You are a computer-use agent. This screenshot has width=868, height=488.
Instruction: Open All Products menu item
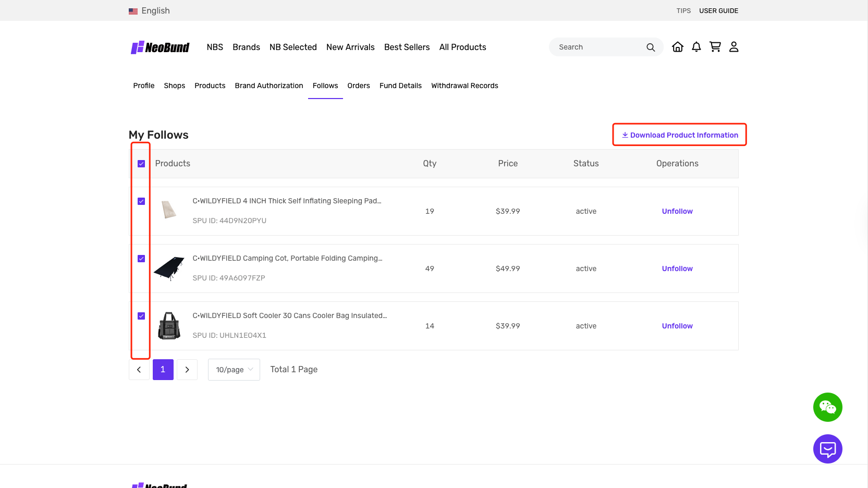tap(463, 47)
